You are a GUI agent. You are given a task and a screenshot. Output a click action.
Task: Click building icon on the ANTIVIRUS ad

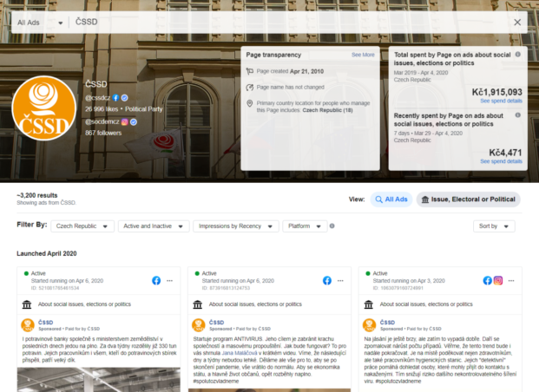click(x=198, y=304)
